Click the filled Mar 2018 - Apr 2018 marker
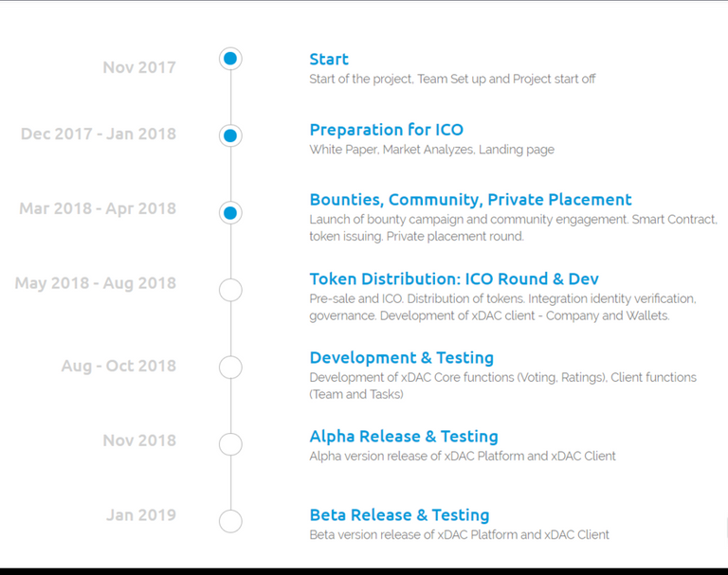Screen dimensions: 728x575 230,213
